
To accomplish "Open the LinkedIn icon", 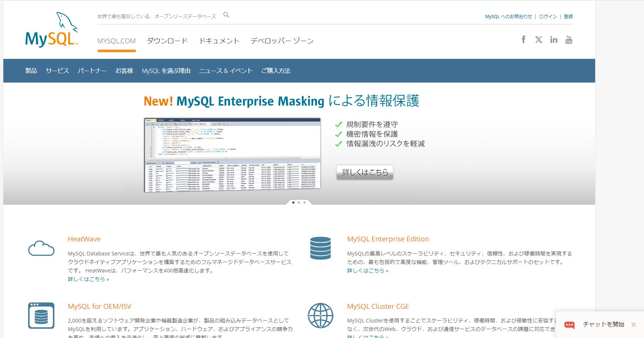I will pos(554,40).
